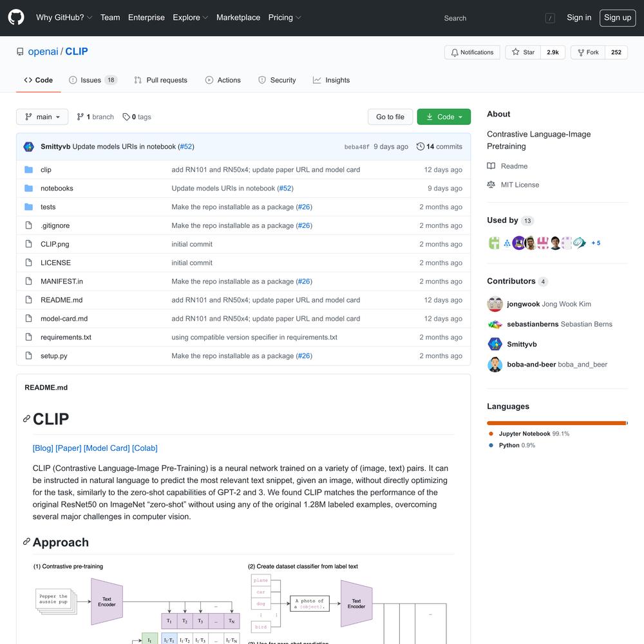View the Insights tab
The image size is (644, 644).
click(331, 80)
